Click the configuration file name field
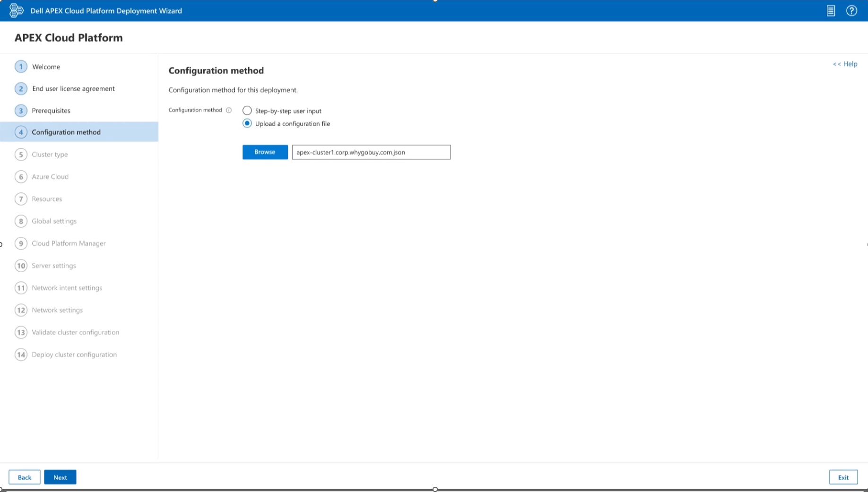 pos(371,152)
